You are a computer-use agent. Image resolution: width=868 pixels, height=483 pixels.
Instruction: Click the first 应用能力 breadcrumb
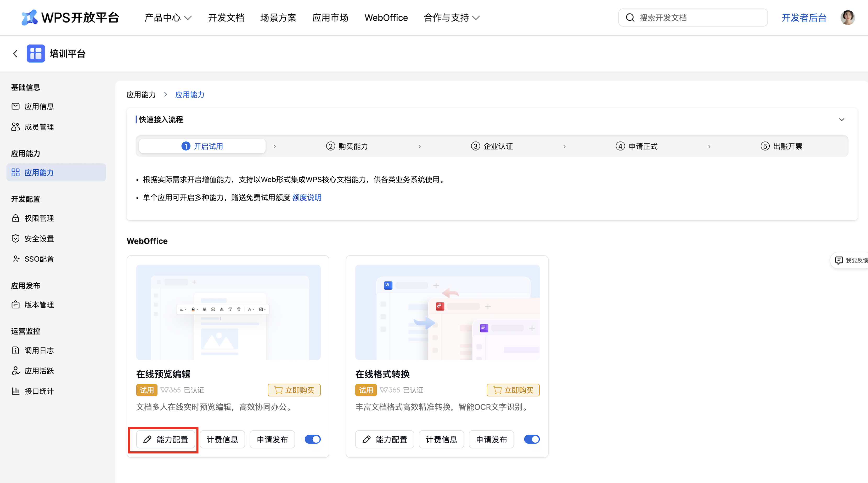coord(141,95)
